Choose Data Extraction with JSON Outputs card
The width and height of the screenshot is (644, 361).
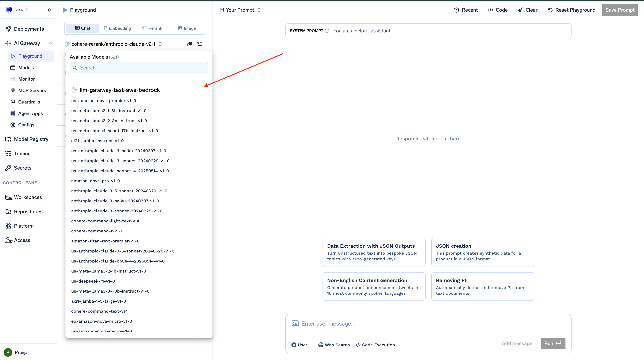(374, 252)
